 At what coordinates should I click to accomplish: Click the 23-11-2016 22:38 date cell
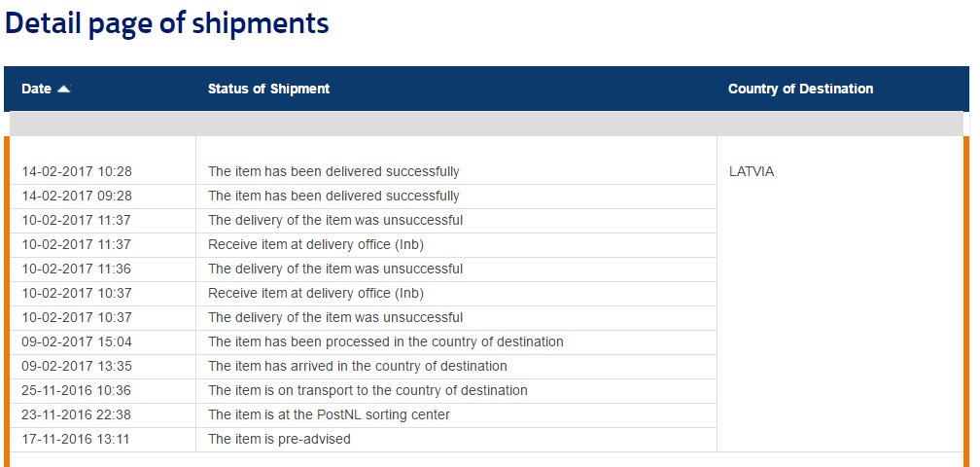click(x=77, y=414)
